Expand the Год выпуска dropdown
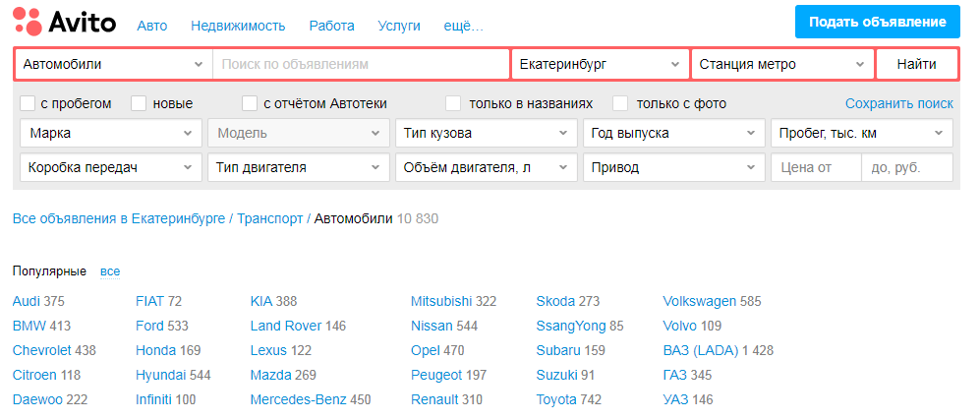980x420 pixels. point(673,133)
